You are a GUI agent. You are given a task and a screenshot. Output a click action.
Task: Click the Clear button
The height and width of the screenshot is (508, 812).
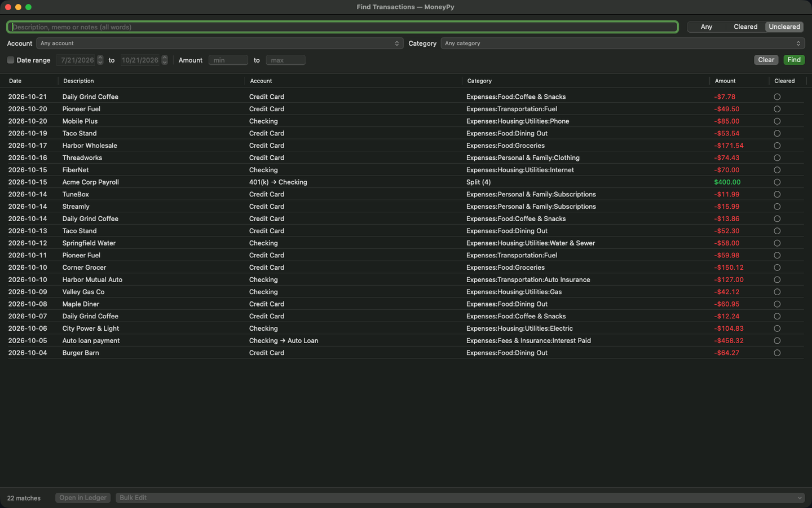(x=766, y=60)
